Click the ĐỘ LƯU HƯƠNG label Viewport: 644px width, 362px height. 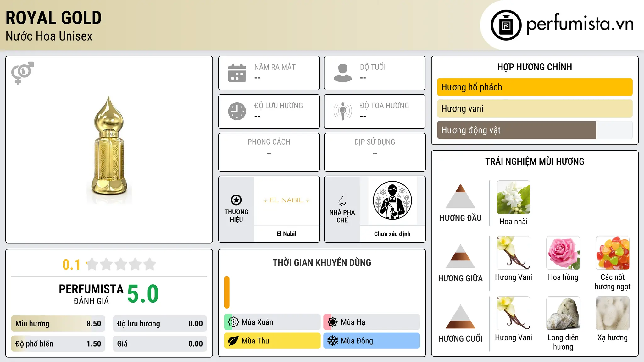coord(279,106)
